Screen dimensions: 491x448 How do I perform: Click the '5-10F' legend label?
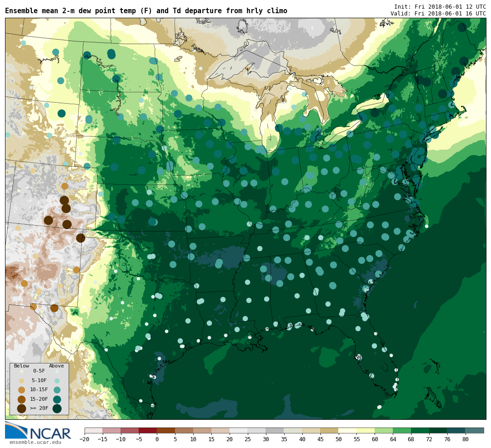click(39, 380)
